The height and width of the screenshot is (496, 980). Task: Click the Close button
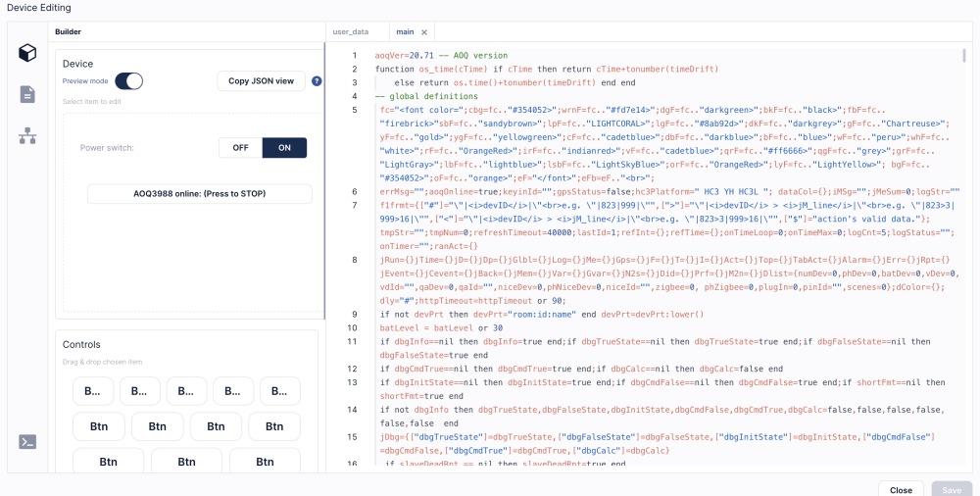901,490
